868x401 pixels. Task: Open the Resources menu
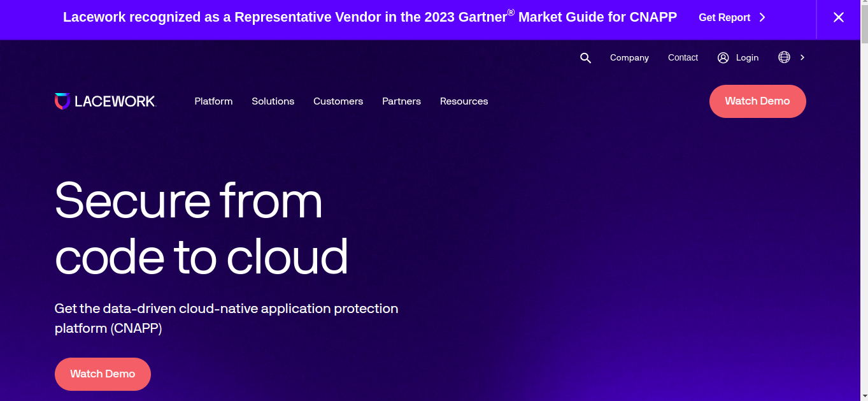[x=464, y=101]
